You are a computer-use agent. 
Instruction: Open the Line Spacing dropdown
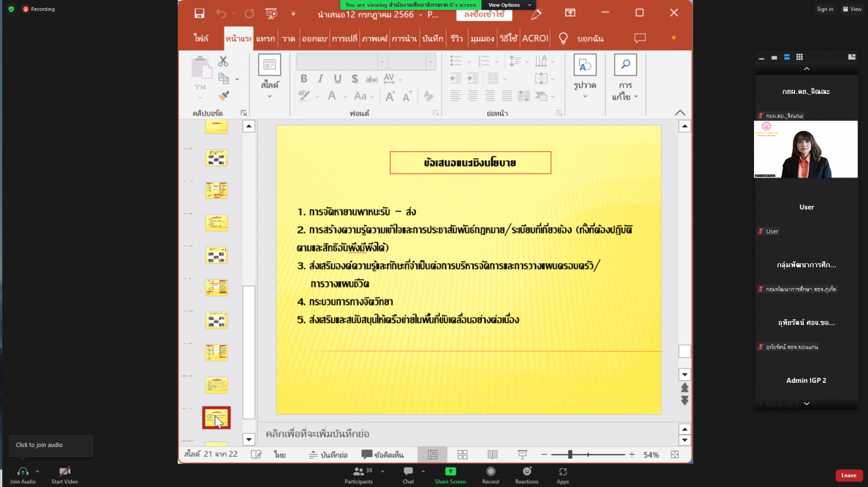517,61
